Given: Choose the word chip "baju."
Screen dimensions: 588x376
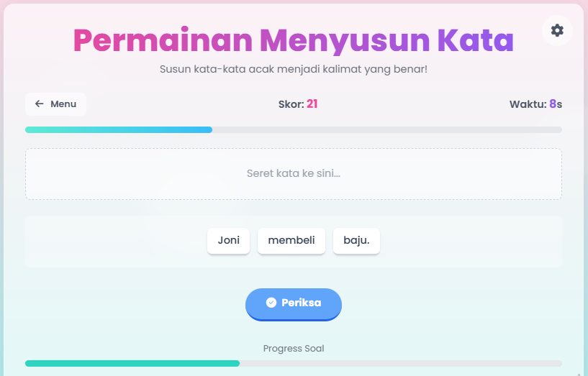Looking at the screenshot, I should [x=356, y=241].
